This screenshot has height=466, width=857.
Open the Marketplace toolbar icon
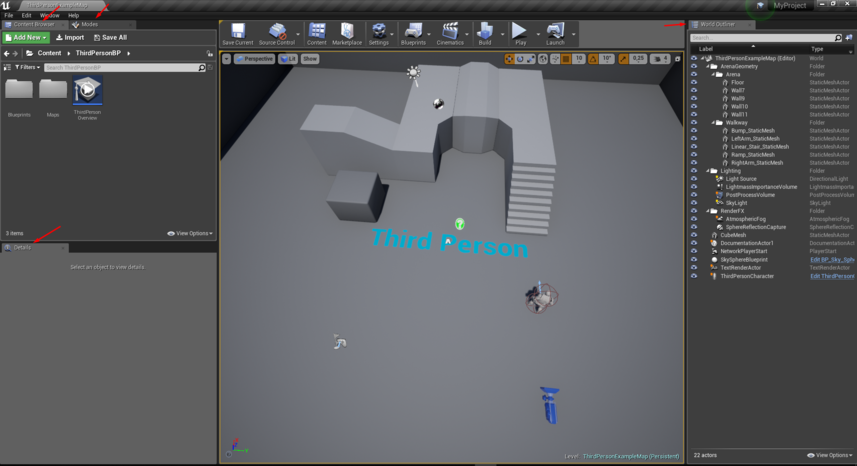tap(347, 34)
